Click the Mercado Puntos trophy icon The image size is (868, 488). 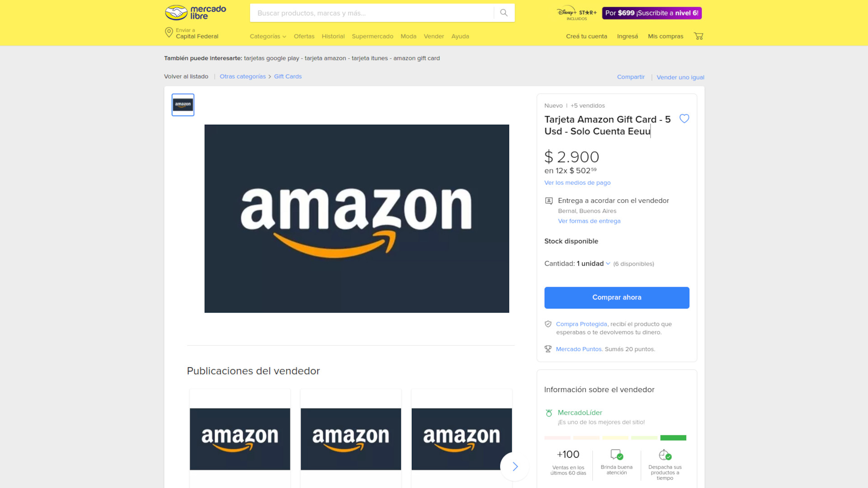[548, 349]
